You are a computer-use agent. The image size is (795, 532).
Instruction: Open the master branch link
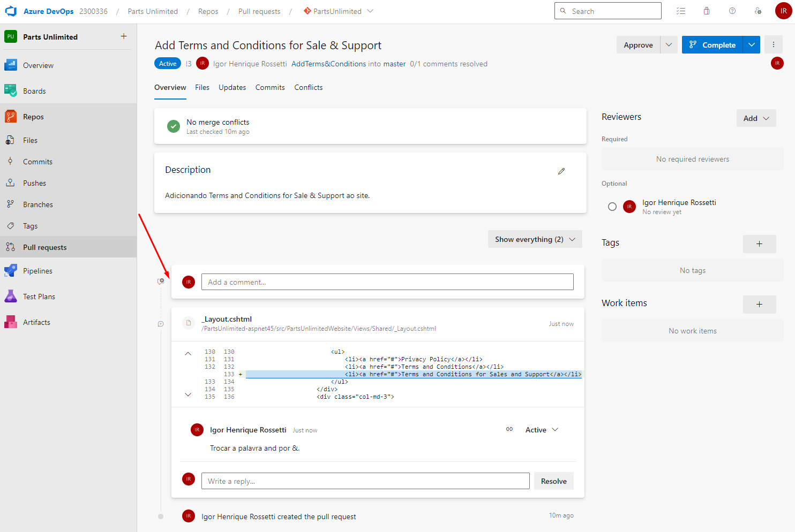click(394, 64)
